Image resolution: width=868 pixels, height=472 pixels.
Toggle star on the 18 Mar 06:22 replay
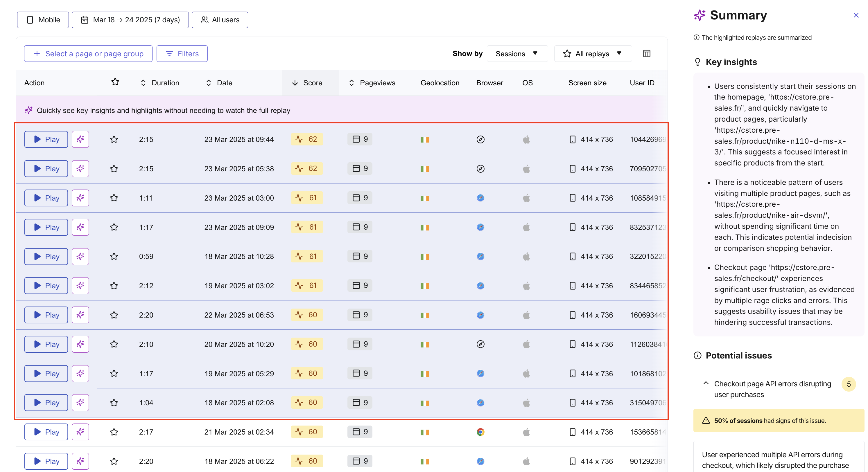114,461
